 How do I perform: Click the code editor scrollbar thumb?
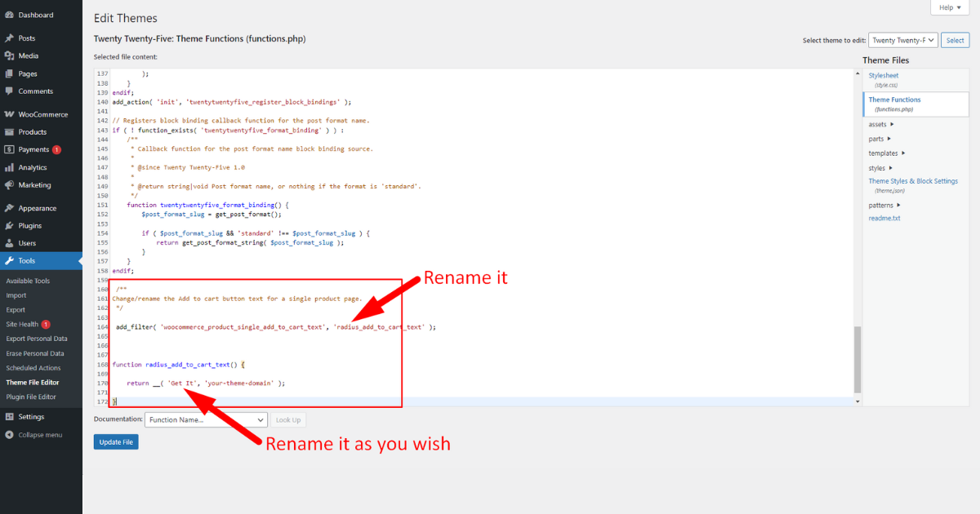tap(857, 360)
